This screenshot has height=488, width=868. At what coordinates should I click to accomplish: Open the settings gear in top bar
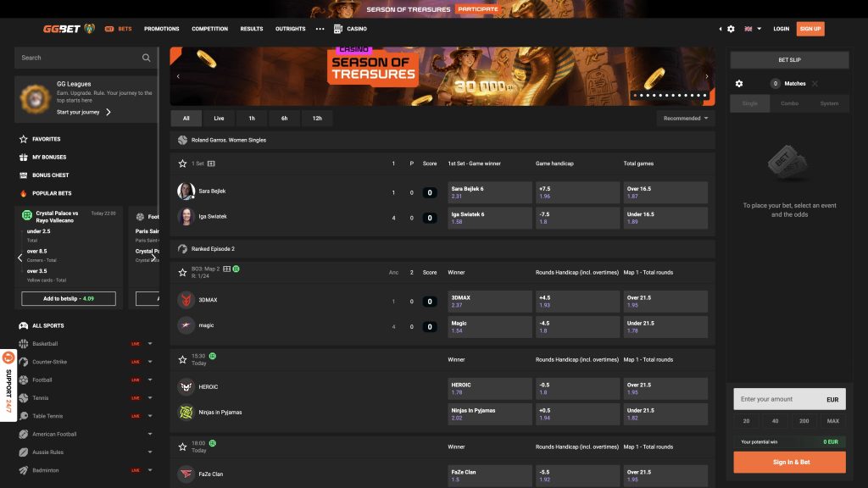(731, 29)
